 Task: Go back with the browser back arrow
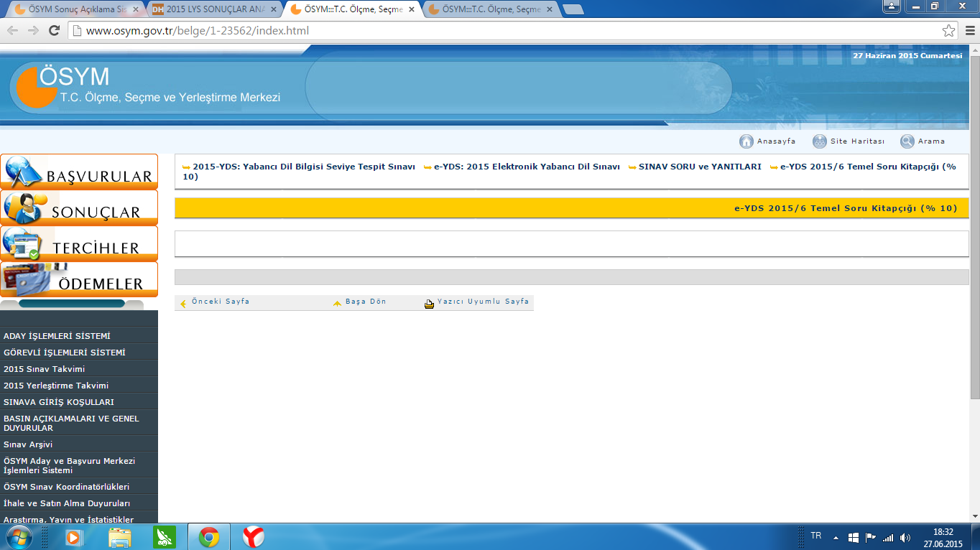13,31
